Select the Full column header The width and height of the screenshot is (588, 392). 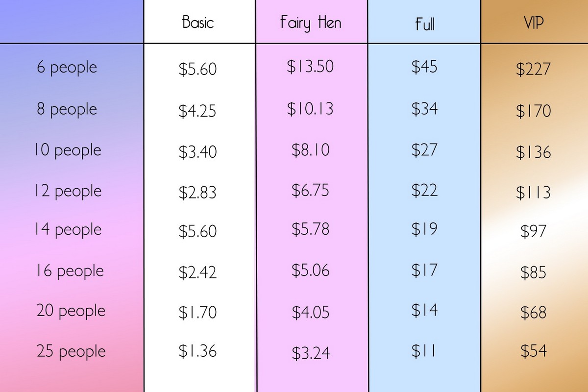[424, 24]
